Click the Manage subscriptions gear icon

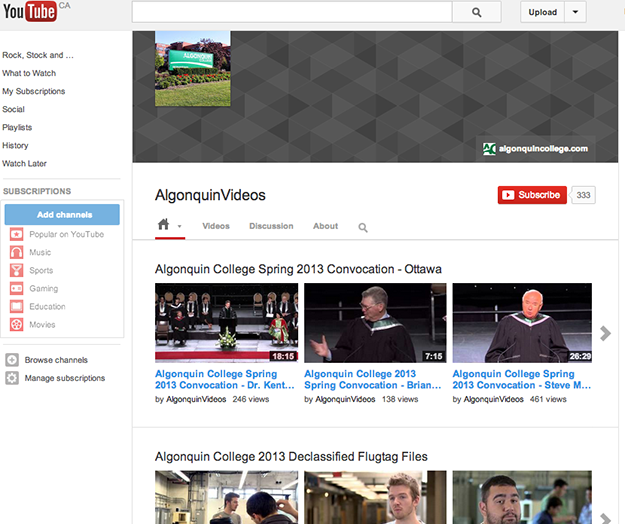coord(12,378)
